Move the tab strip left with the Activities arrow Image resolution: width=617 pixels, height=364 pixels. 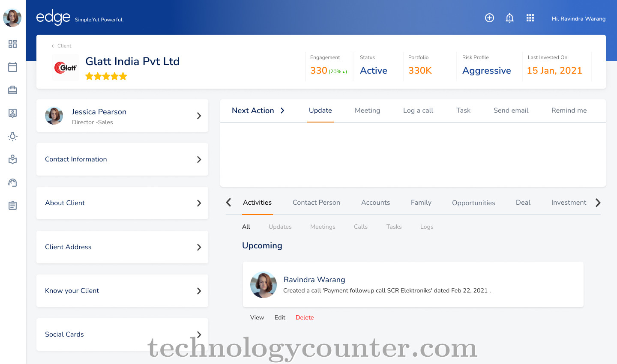click(229, 203)
